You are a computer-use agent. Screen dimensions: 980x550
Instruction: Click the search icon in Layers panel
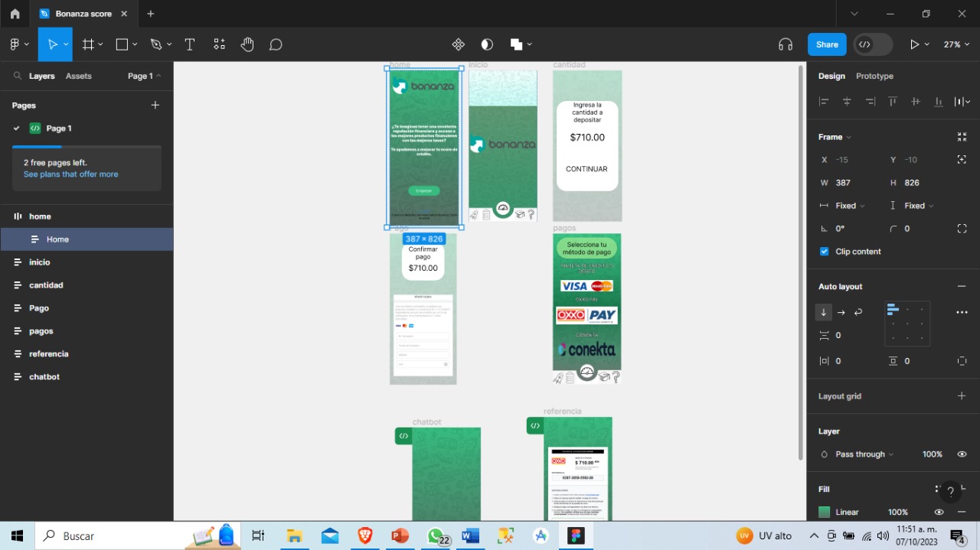[18, 76]
